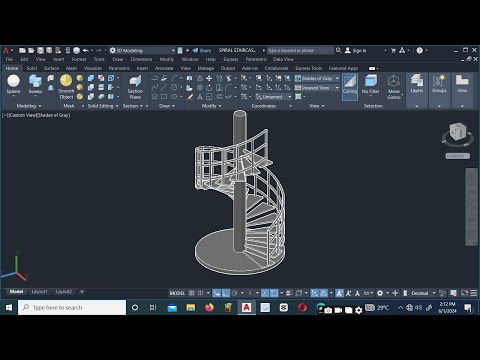Switch to the Layout1 tab
This screenshot has width=480, height=360.
[x=39, y=292]
